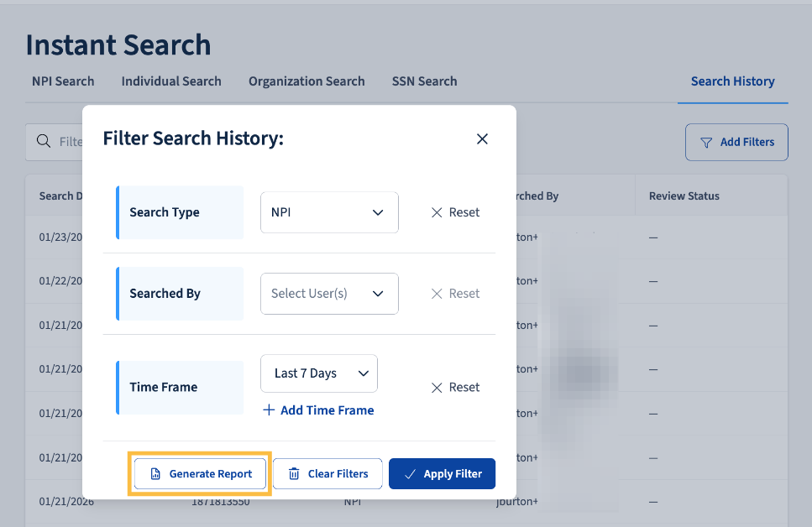Reset the Search Type filter
Screen dimensions: 812x527
455,212
